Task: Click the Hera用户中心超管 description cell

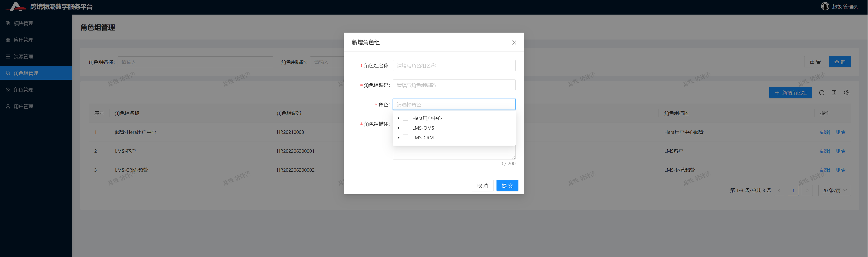Action: tap(684, 132)
